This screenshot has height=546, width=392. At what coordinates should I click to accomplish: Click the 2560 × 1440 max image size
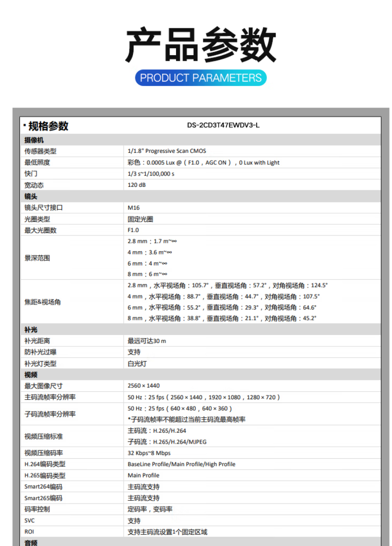coord(143,386)
